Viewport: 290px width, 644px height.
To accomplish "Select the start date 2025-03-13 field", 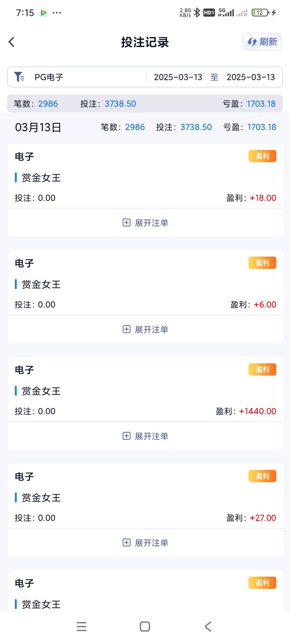I will [x=178, y=77].
